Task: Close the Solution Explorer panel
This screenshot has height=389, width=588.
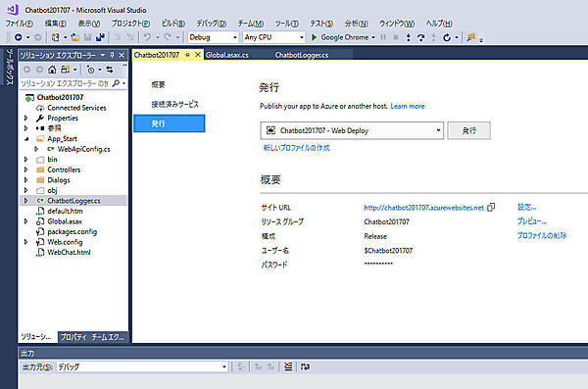Action: 122,55
